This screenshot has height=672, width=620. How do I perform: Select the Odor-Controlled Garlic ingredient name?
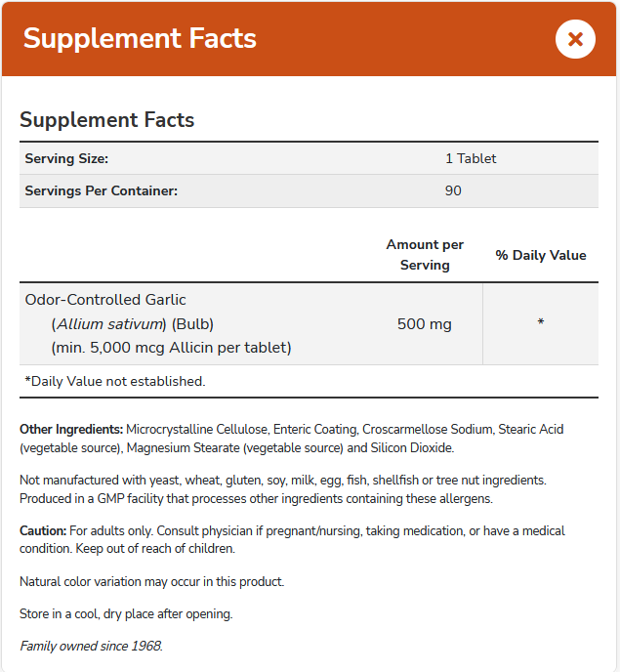[x=105, y=300]
